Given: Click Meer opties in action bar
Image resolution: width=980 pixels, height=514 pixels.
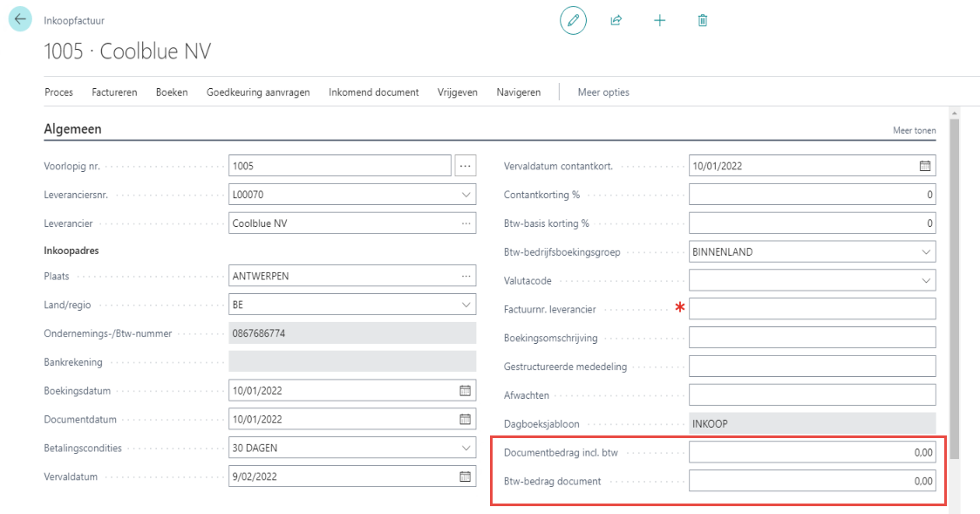Looking at the screenshot, I should pyautogui.click(x=603, y=93).
